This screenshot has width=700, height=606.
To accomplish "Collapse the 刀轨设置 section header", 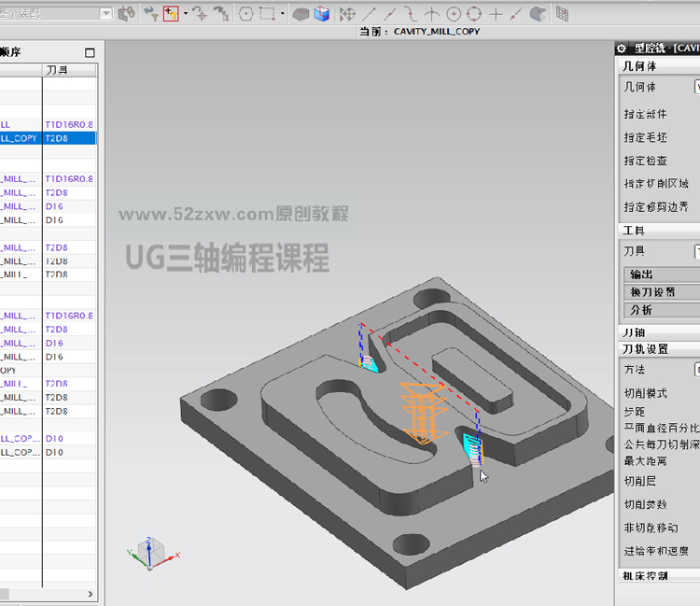I will tap(659, 349).
